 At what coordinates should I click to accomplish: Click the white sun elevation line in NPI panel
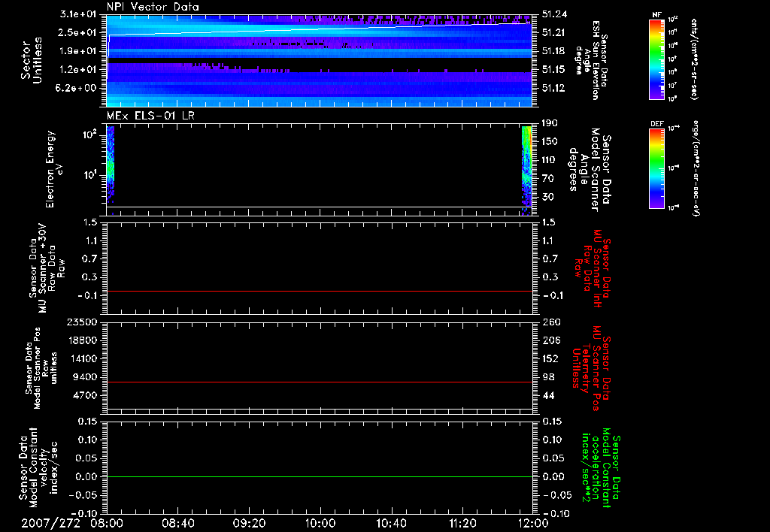pyautogui.click(x=319, y=30)
